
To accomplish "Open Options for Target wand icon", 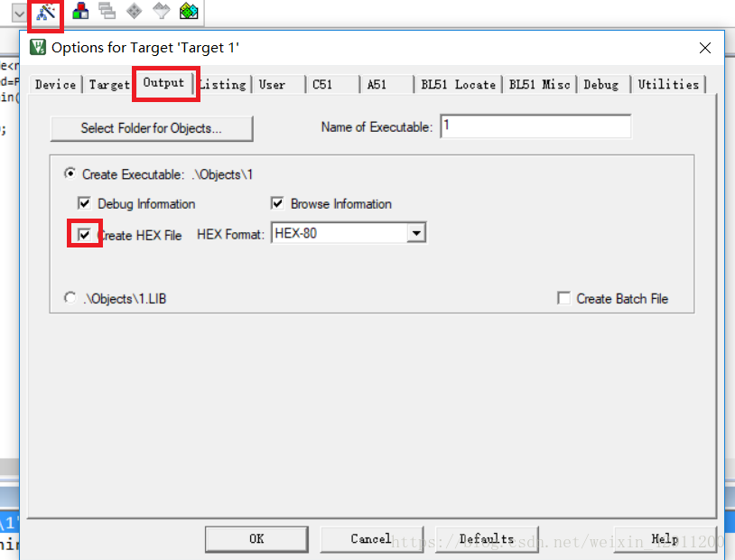I will (x=46, y=13).
